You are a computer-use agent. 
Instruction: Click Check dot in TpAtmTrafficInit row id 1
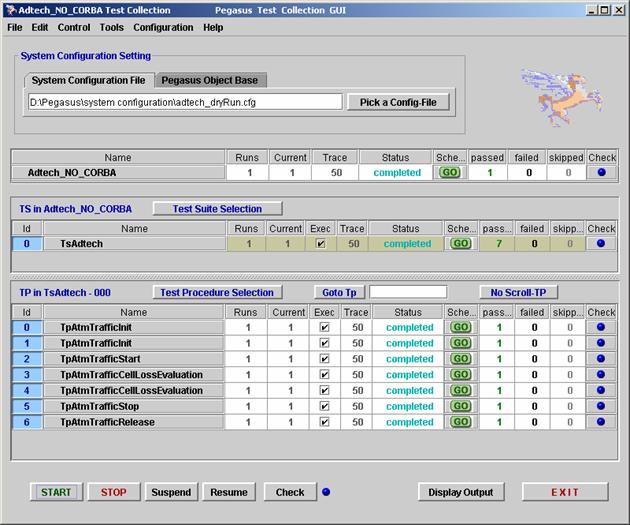click(601, 343)
